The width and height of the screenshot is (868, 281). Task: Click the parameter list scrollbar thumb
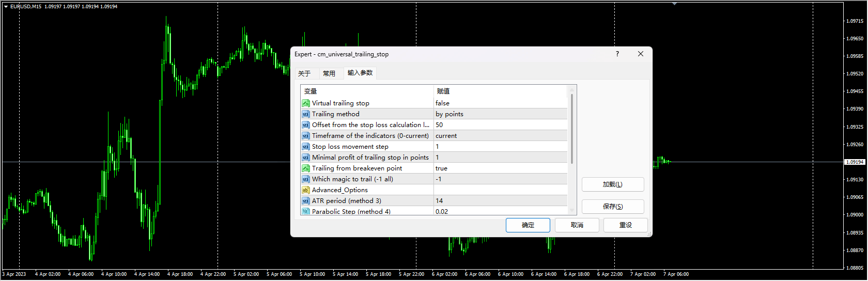[x=572, y=129]
